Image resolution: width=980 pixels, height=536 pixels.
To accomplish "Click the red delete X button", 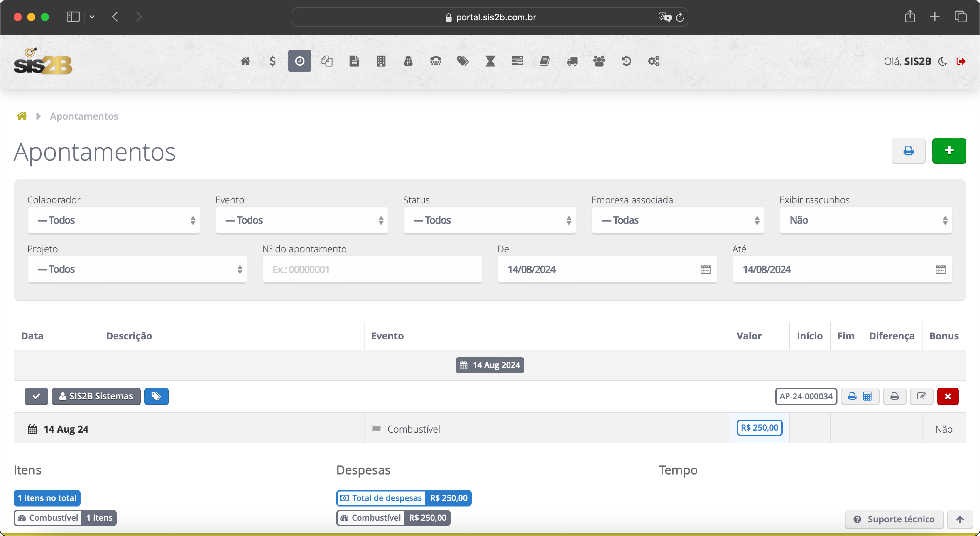I will pos(948,396).
